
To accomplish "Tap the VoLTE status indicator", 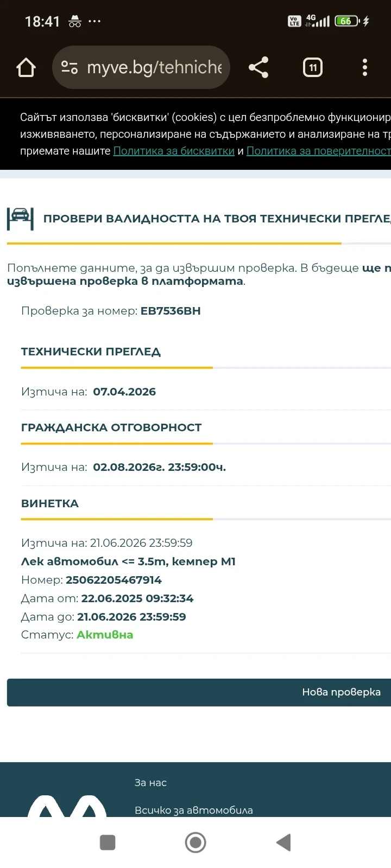I will click(x=294, y=21).
